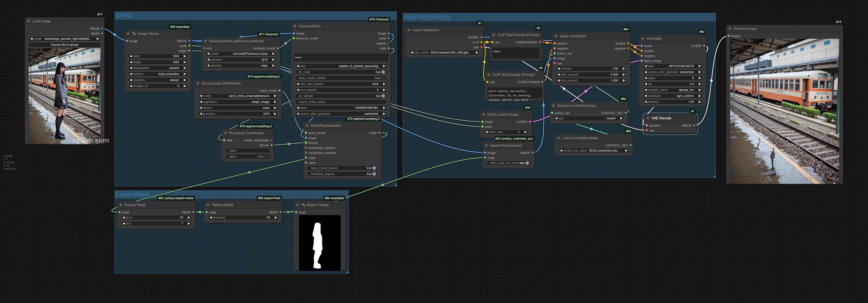The image size is (868, 303).
Task: Open scheduler dropdown showing sgm_uniform
Action: point(673,96)
